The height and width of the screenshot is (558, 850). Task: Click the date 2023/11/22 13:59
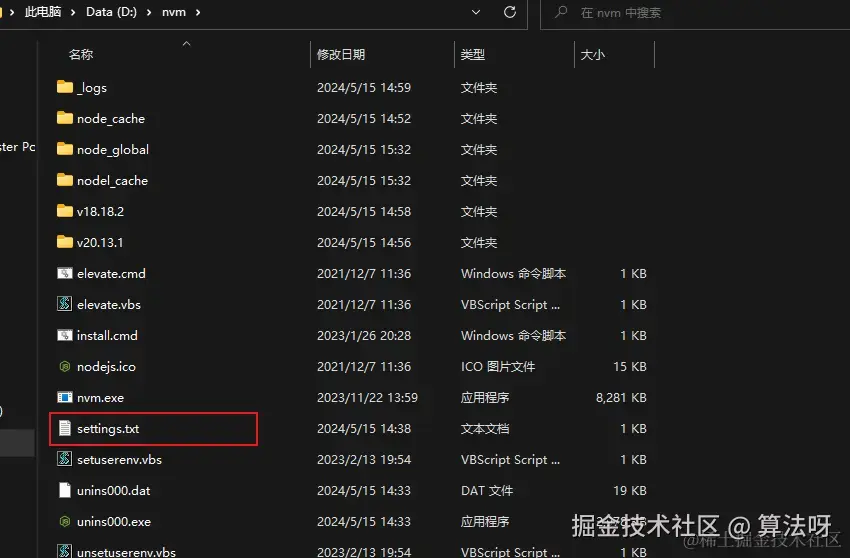(x=367, y=397)
